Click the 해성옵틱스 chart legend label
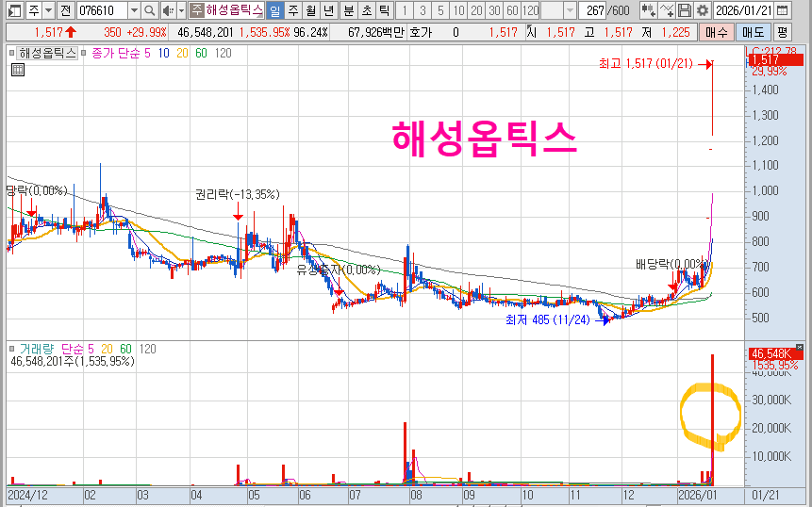Image resolution: width=812 pixels, height=507 pixels. pyautogui.click(x=48, y=54)
